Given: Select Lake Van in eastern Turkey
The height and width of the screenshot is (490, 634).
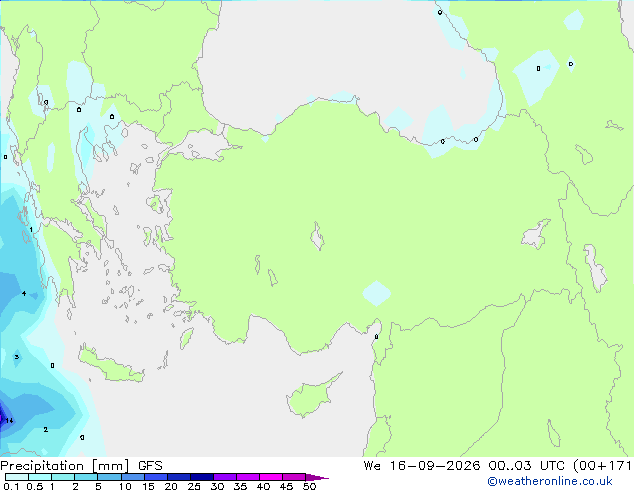Looking at the screenshot, I should [536, 234].
